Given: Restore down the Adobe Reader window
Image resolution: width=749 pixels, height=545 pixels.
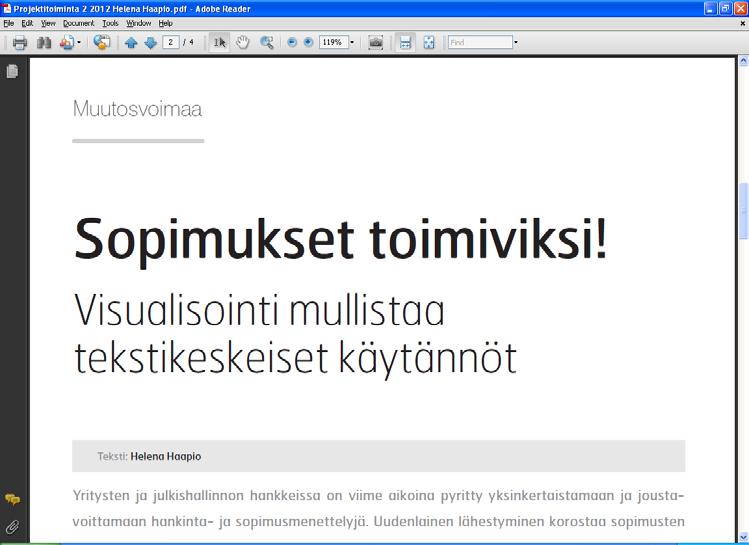Looking at the screenshot, I should [725, 8].
